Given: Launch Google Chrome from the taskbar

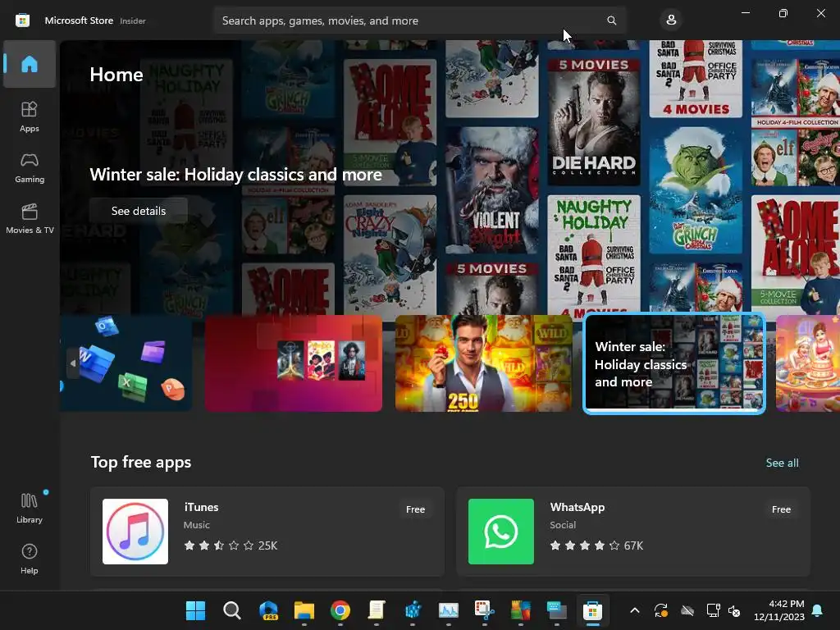Looking at the screenshot, I should pyautogui.click(x=340, y=610).
